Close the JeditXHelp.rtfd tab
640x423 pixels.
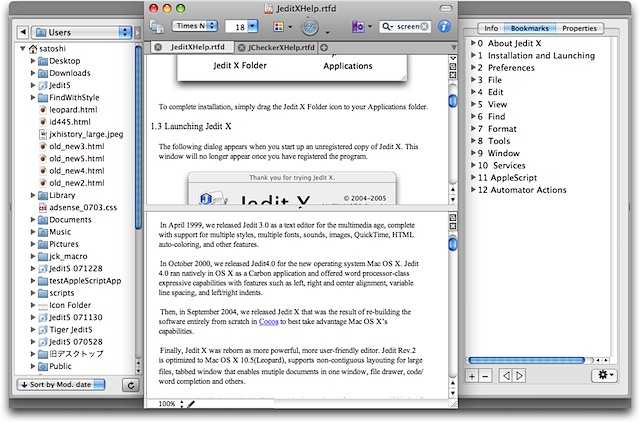tap(158, 47)
